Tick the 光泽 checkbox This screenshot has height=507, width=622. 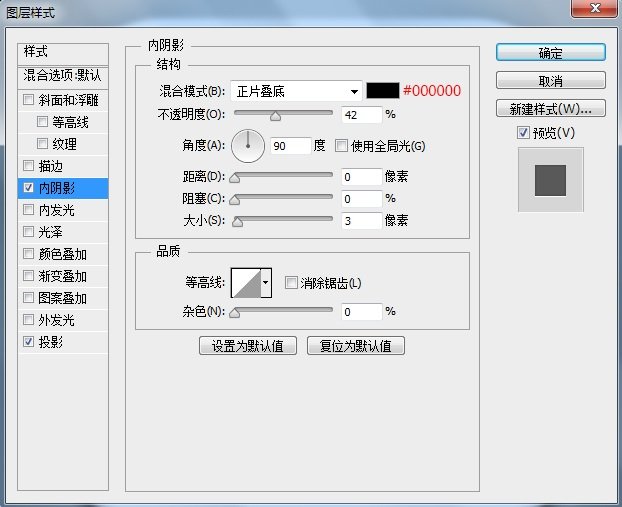click(29, 231)
